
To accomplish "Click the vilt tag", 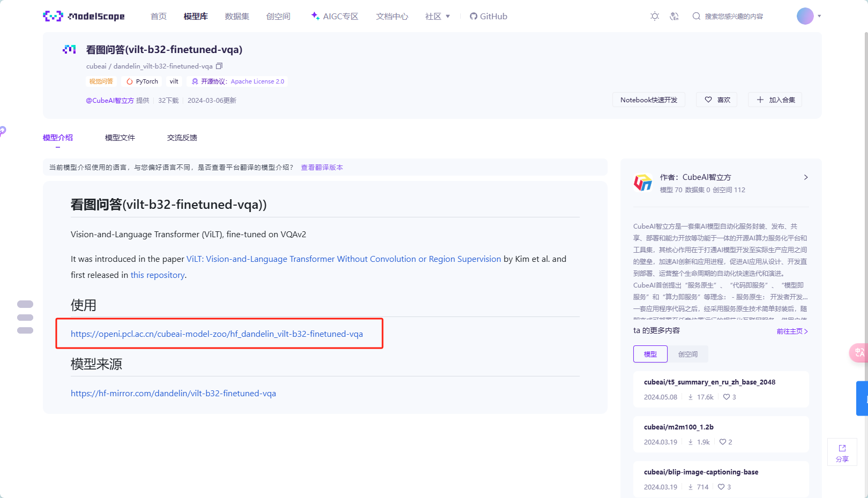I will coord(174,81).
